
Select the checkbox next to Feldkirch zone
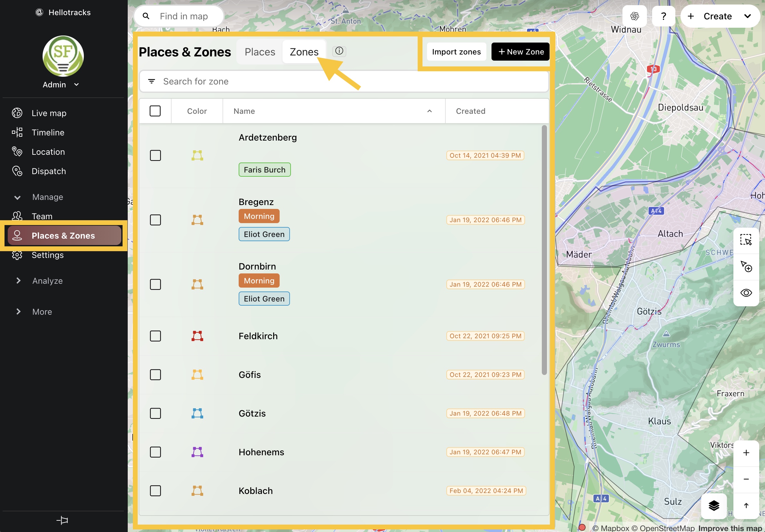click(155, 336)
